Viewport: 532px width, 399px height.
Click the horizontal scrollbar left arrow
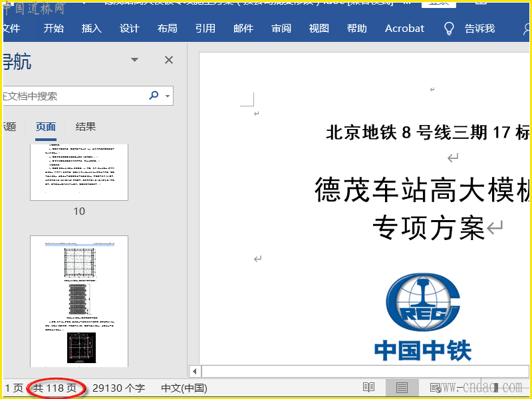pyautogui.click(x=195, y=371)
